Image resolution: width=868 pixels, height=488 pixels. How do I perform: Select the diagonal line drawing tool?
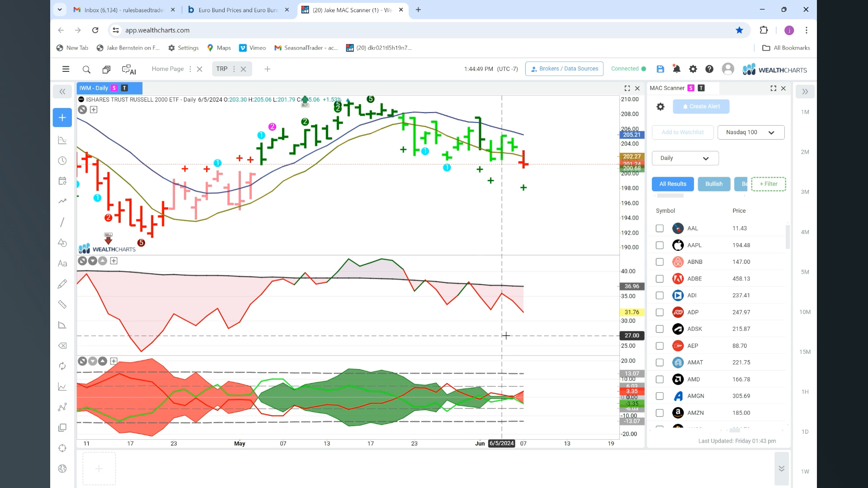tap(62, 222)
